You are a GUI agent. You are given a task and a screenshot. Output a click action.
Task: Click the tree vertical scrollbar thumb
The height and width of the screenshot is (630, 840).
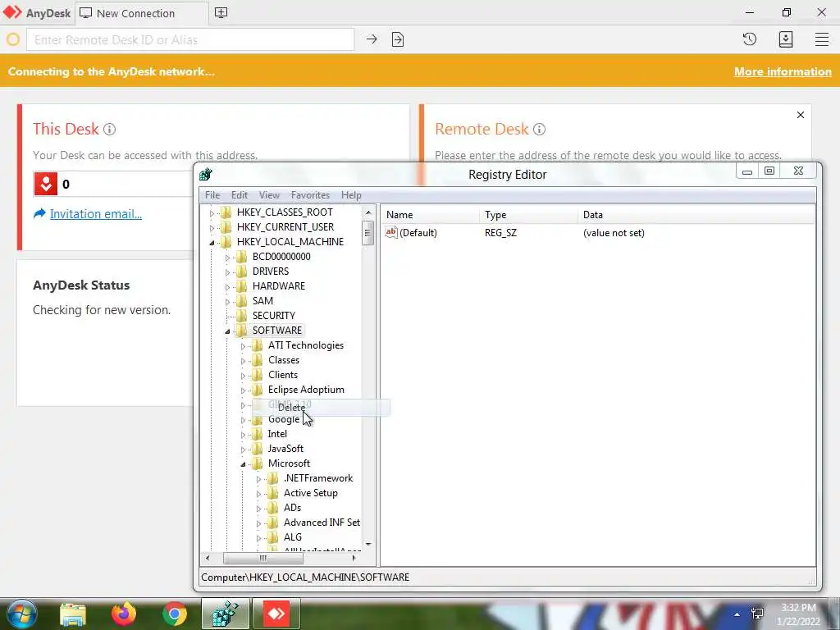[367, 232]
